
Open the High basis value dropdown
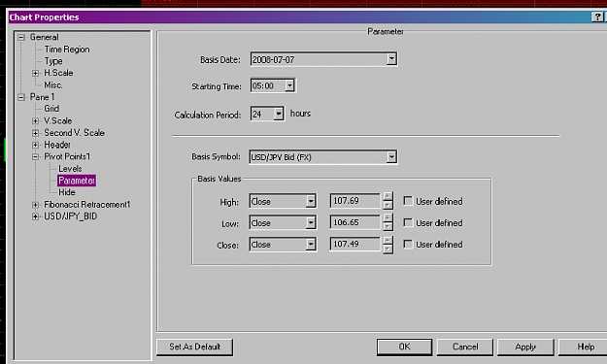[311, 201]
